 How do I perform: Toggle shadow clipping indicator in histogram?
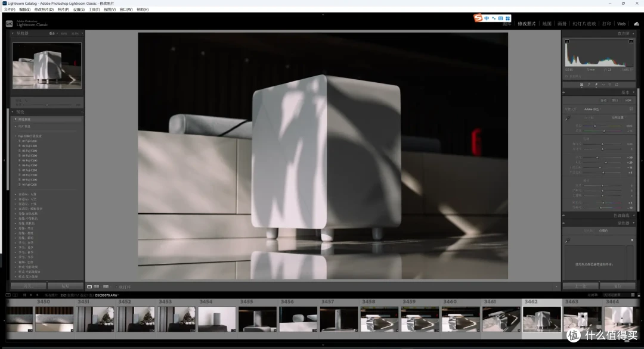[567, 42]
